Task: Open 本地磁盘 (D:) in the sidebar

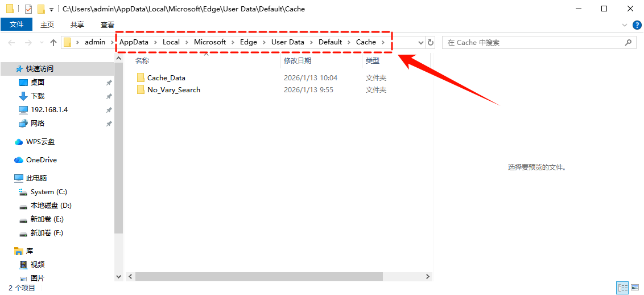Action: (51, 206)
